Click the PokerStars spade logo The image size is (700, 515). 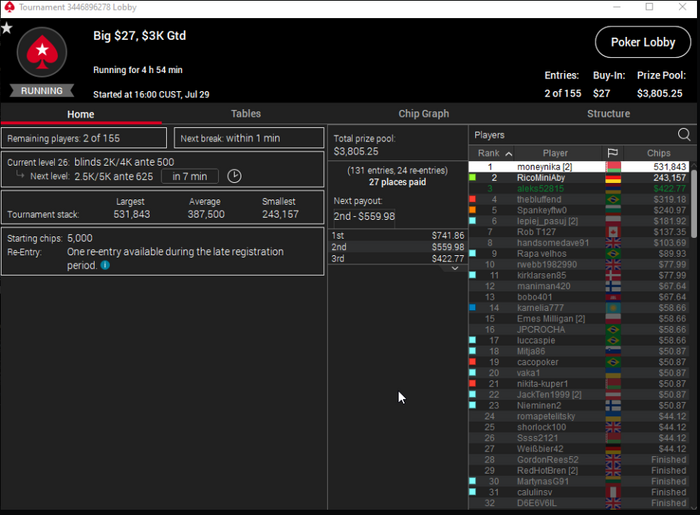pyautogui.click(x=42, y=52)
